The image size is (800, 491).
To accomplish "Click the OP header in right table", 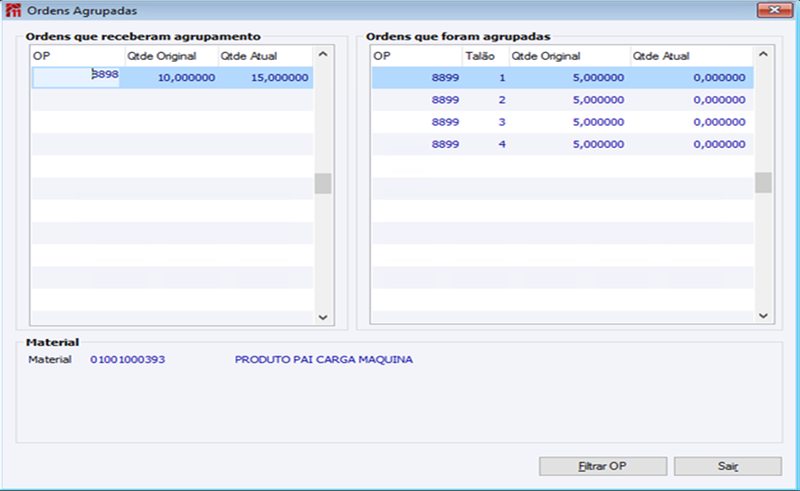I will pyautogui.click(x=417, y=56).
